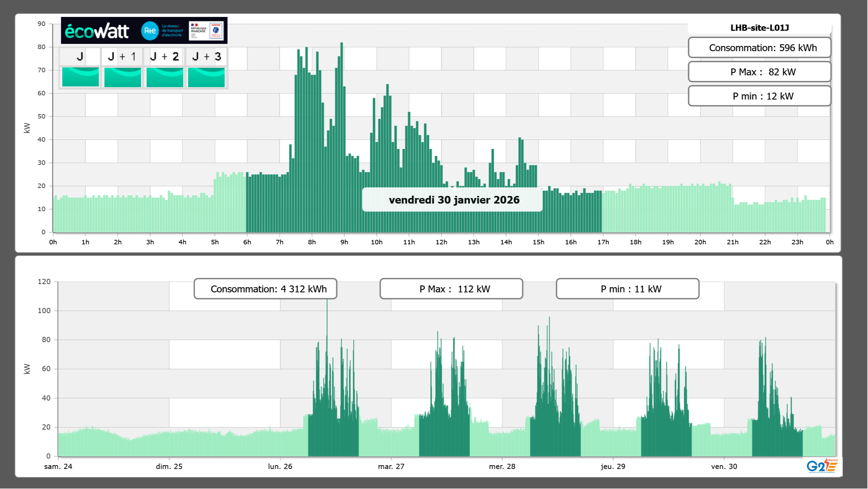The image size is (868, 489).
Task: Click the République Française ADEME logo
Action: click(x=206, y=31)
